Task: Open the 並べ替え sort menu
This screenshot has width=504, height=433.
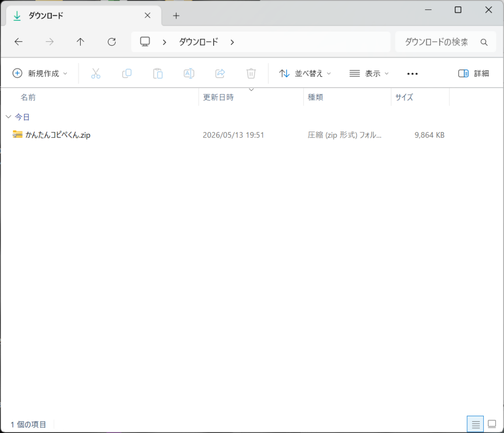Action: pyautogui.click(x=305, y=74)
